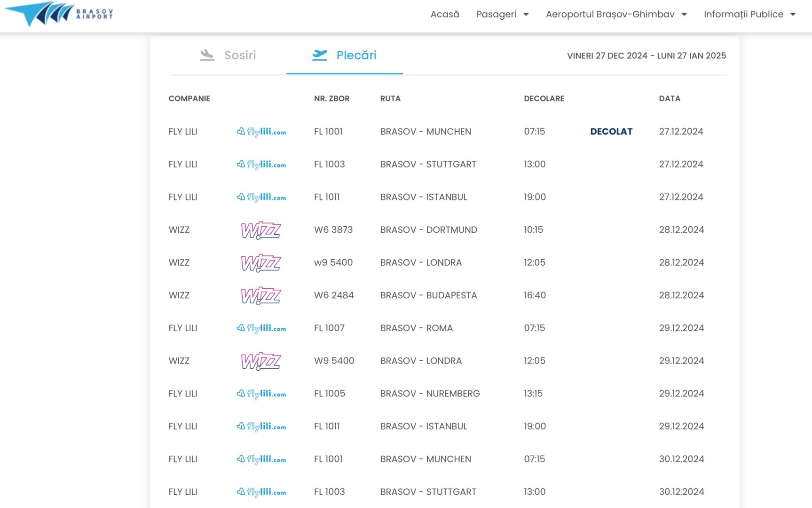This screenshot has height=508, width=812.
Task: Click flylili logo in FL 1011 29.12.2024 row
Action: click(261, 427)
